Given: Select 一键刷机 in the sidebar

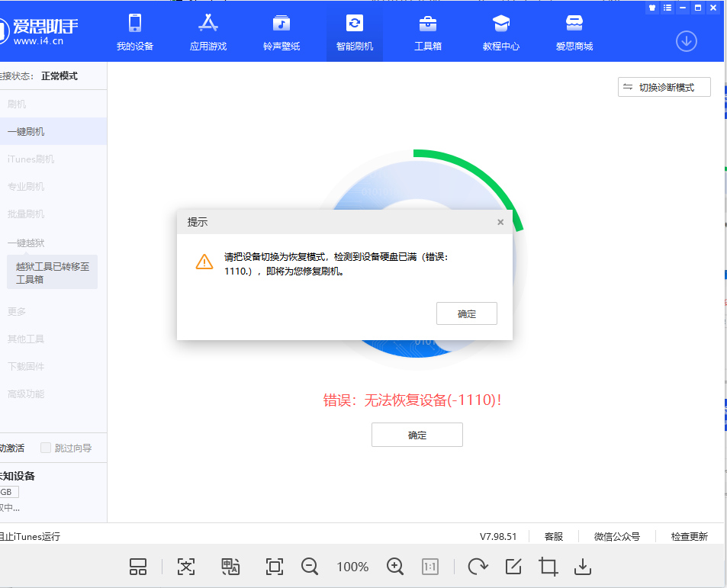Looking at the screenshot, I should click(27, 131).
